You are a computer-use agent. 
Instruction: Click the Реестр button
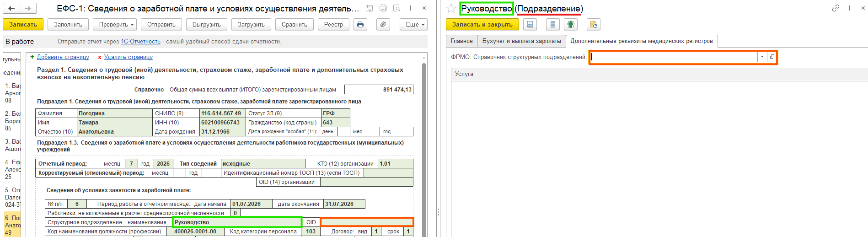tap(333, 24)
